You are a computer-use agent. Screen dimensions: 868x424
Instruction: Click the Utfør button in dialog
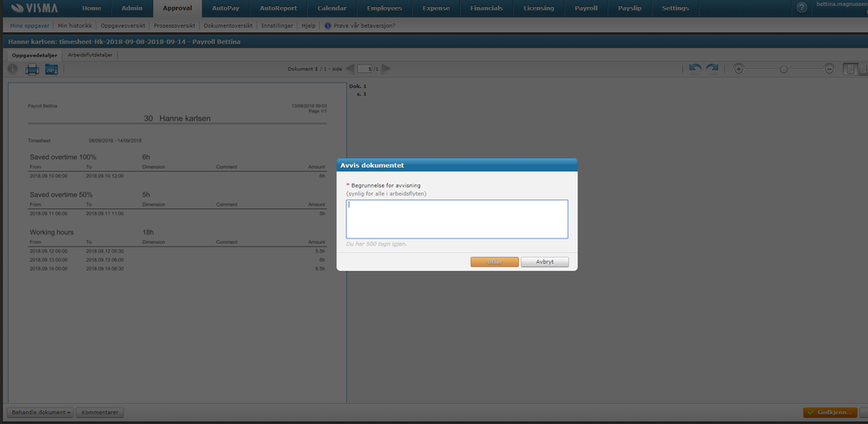tap(494, 262)
